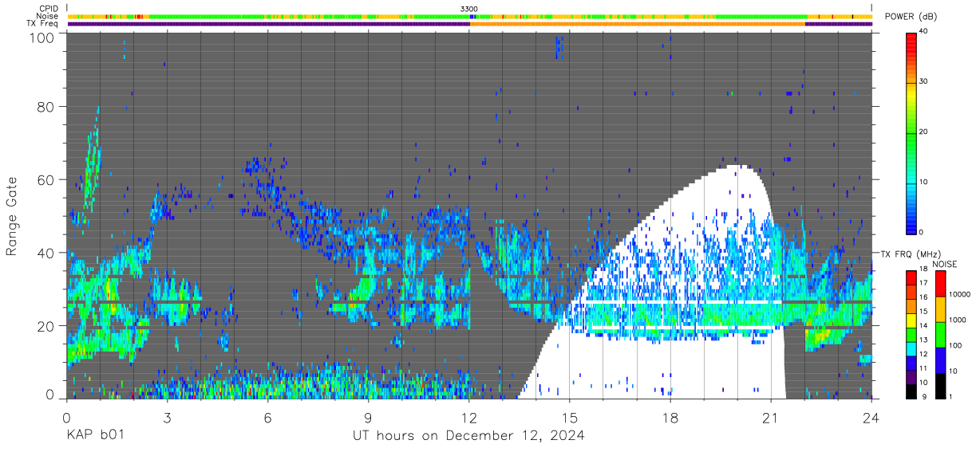Click the range gate 40 y-axis tick label

click(x=47, y=253)
